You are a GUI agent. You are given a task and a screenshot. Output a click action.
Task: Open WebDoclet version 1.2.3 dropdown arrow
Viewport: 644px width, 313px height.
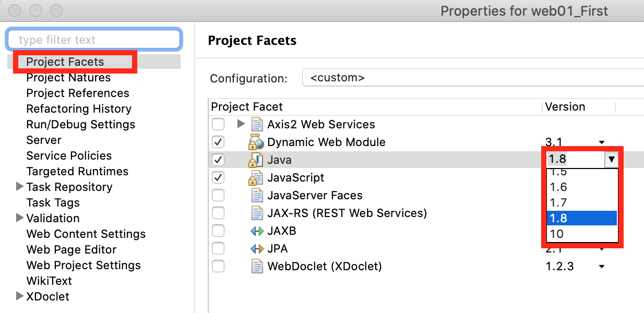pos(602,267)
